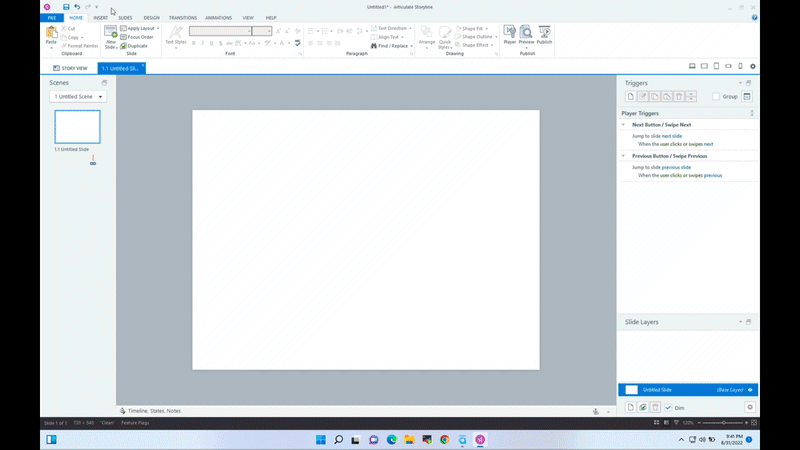This screenshot has width=800, height=450.
Task: Collapse the Next Button / Swipe Next section
Action: pyautogui.click(x=624, y=124)
